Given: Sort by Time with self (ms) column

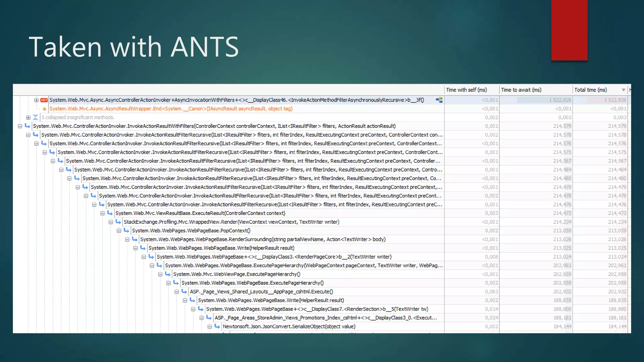Looking at the screenshot, I should tap(466, 90).
